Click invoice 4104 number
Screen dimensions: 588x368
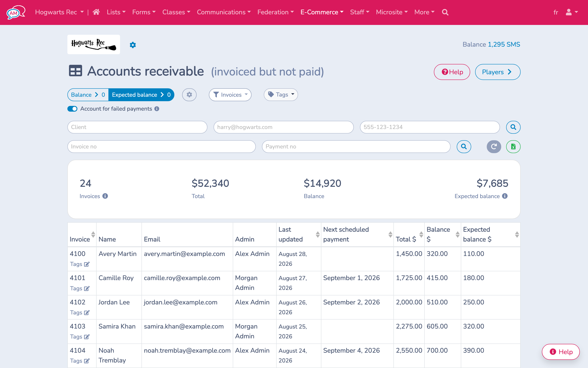click(x=78, y=350)
